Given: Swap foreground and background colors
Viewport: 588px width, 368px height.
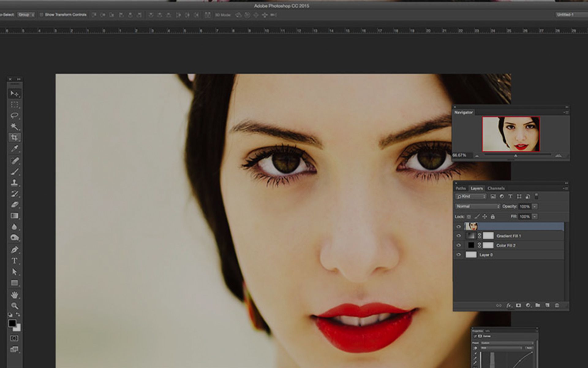Looking at the screenshot, I should click(x=18, y=315).
